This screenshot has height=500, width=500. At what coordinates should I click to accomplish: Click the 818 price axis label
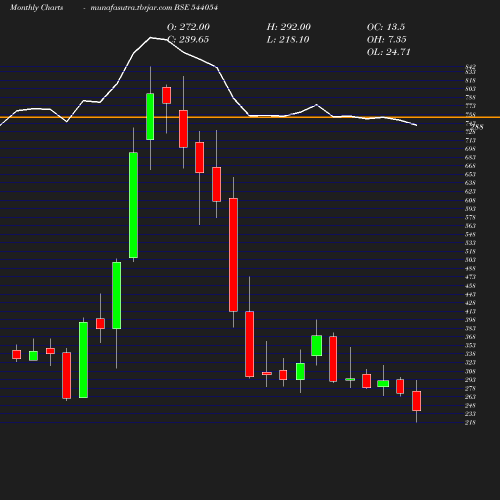(470, 80)
